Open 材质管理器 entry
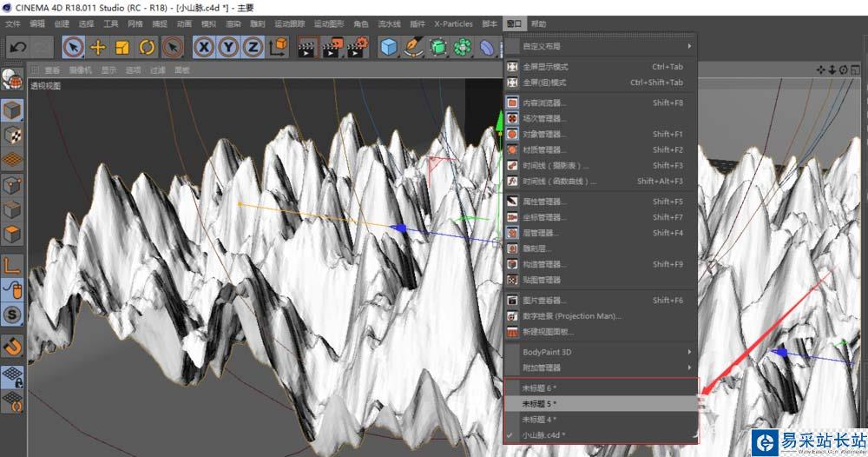 coord(601,149)
